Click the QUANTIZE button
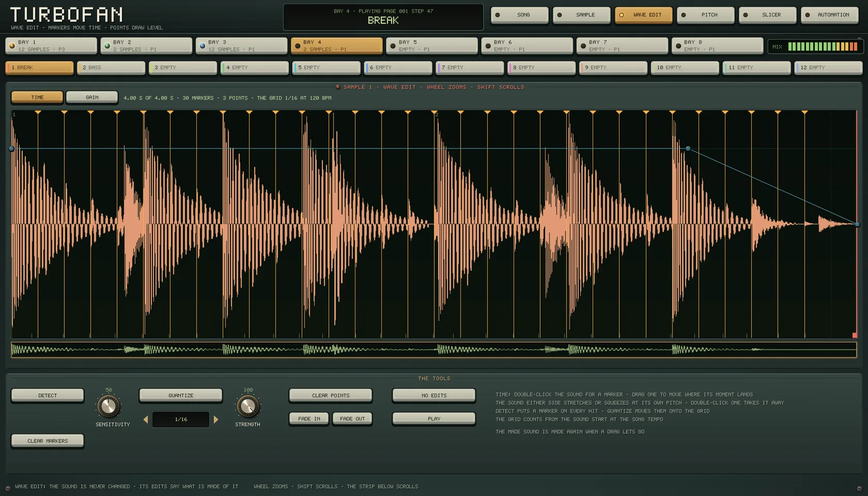 pos(181,395)
